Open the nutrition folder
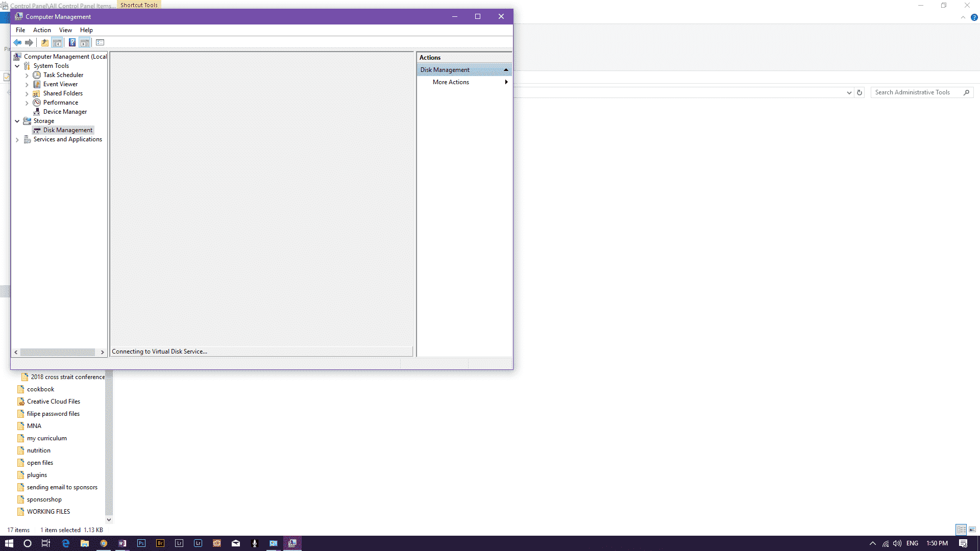The image size is (980, 551). click(38, 450)
